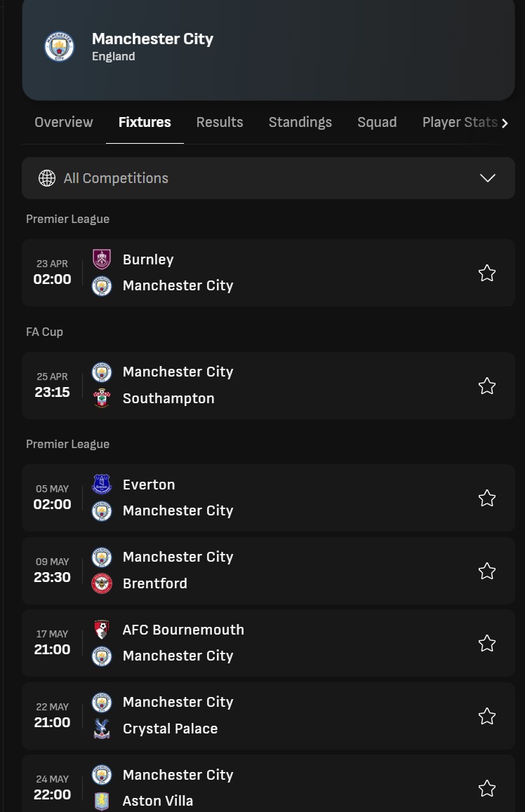The width and height of the screenshot is (525, 812).
Task: Star the Southampton FA Cup fixture
Action: (487, 386)
